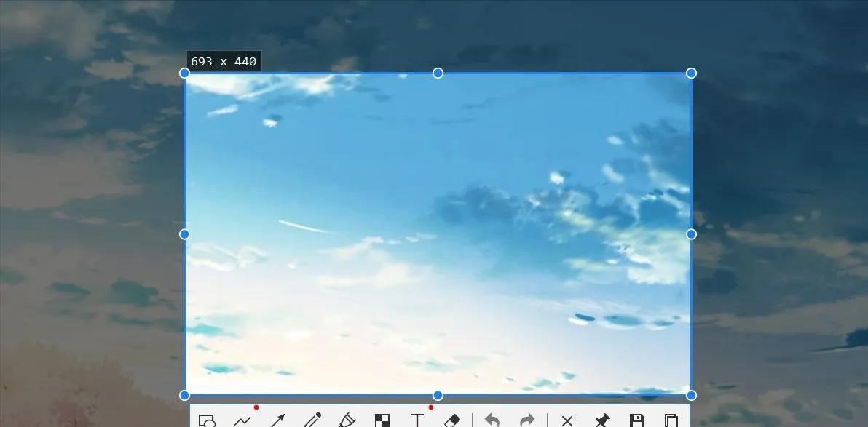Click the 693 x 440 size indicator
The height and width of the screenshot is (427, 868).
pos(223,62)
